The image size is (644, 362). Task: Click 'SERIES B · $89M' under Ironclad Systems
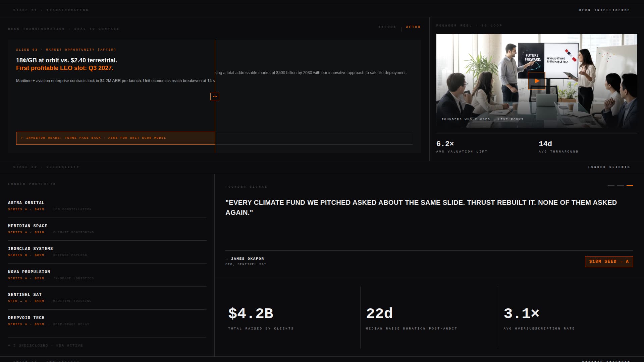(x=26, y=255)
